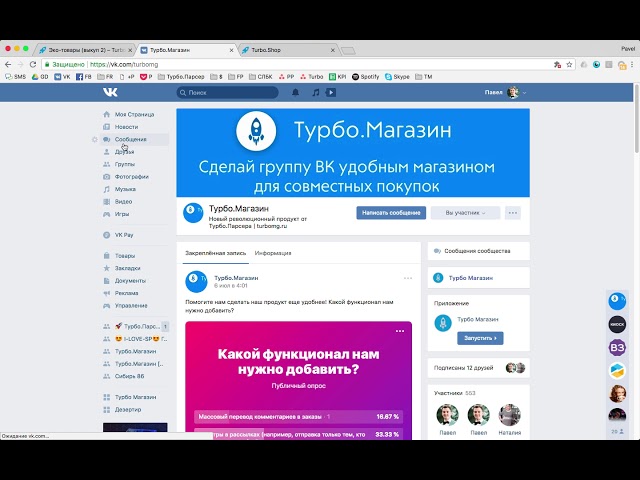Open the Турбо.Парсер bookmarks folder
Image resolution: width=640 pixels, height=480 pixels.
pos(181,76)
